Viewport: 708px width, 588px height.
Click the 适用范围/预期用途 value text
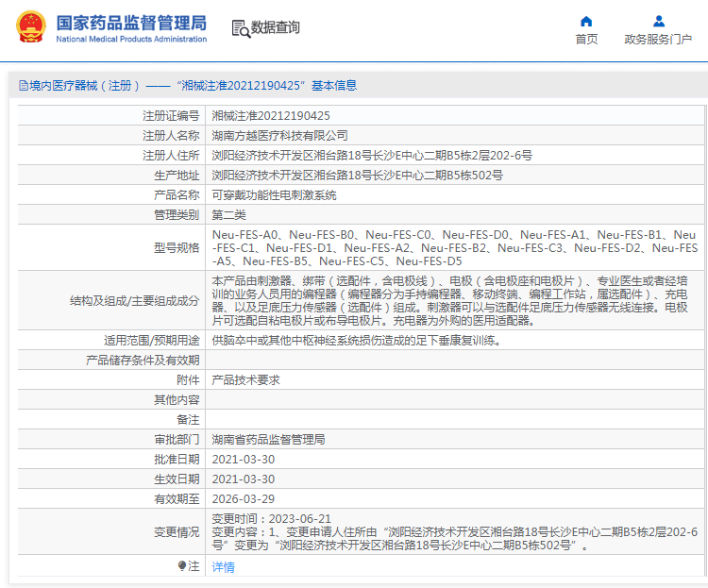[357, 341]
